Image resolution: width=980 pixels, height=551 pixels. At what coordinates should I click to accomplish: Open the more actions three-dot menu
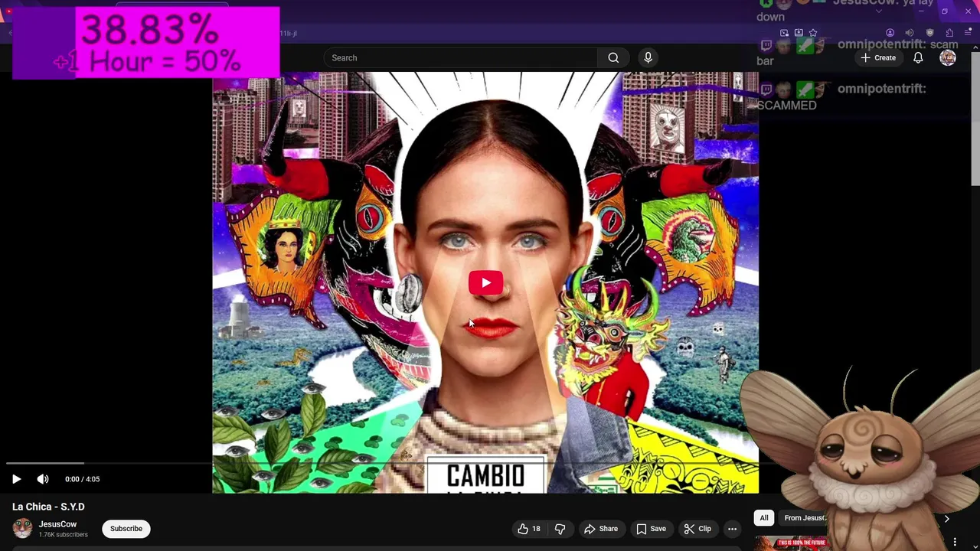coord(732,529)
